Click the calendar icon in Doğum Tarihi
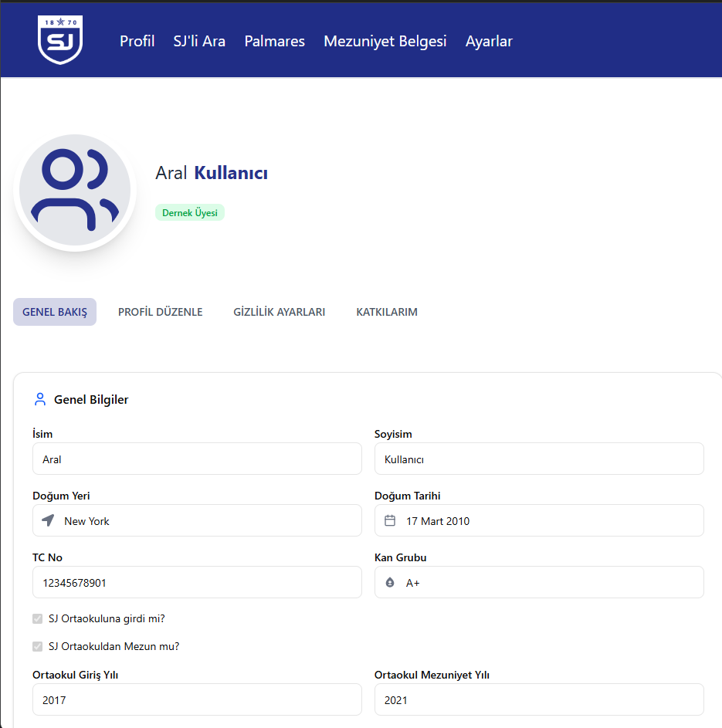 click(x=390, y=520)
